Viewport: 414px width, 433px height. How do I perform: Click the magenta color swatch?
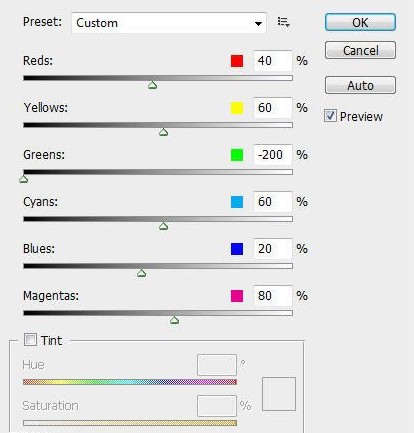point(237,296)
